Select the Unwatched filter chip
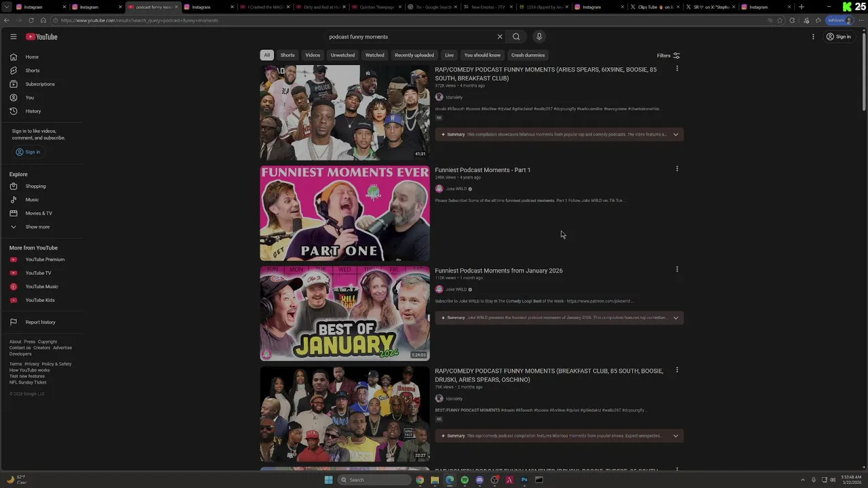 342,55
